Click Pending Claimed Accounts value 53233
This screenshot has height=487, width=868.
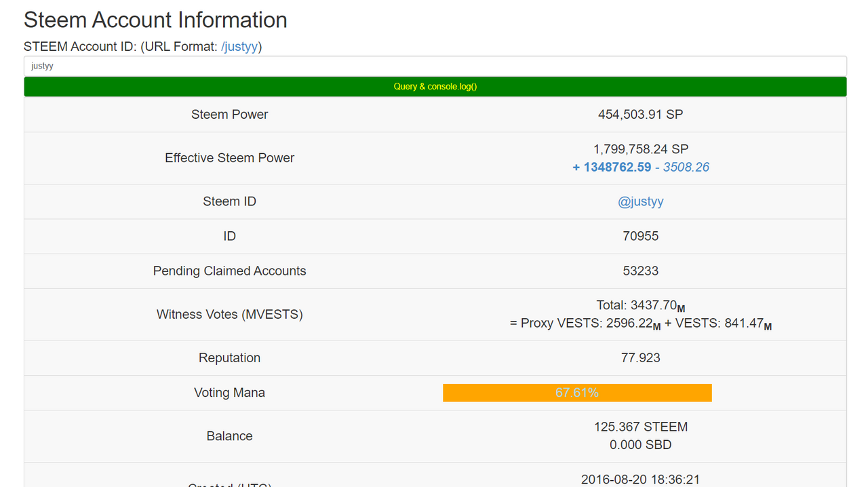pos(641,271)
